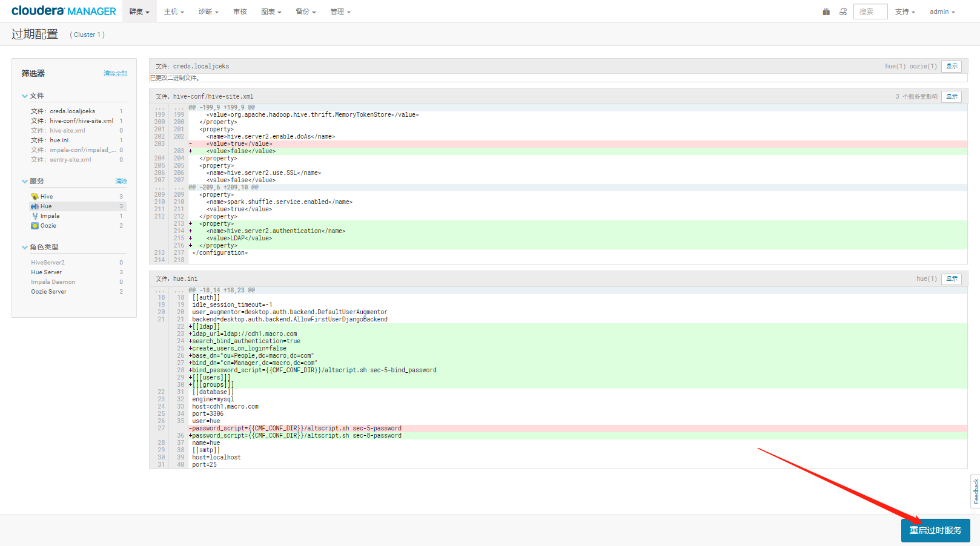
Task: Click 显示 button for hive-site.xml diff
Action: click(x=952, y=96)
